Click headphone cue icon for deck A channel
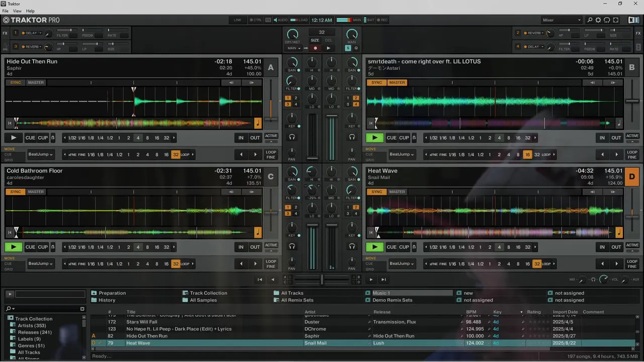This screenshot has height=362, width=644. pos(292,137)
